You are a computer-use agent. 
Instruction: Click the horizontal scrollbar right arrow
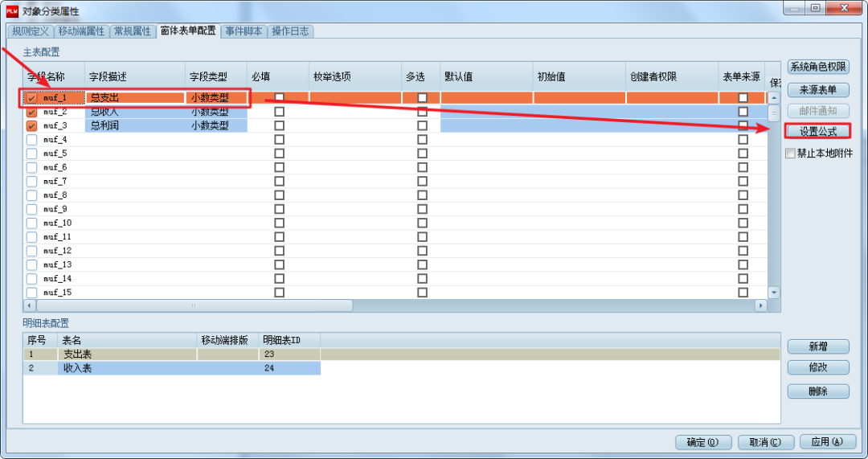click(x=760, y=306)
